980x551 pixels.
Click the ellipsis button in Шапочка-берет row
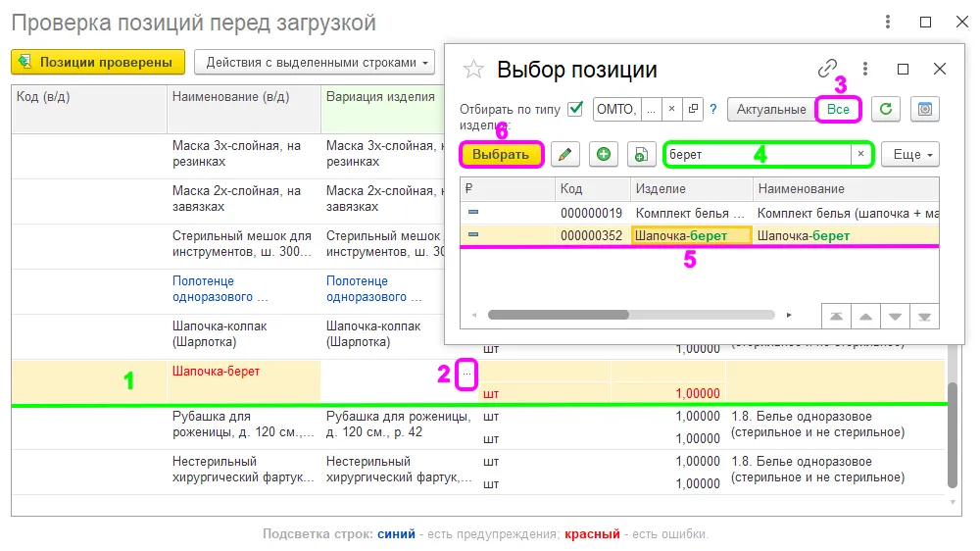[x=466, y=374]
